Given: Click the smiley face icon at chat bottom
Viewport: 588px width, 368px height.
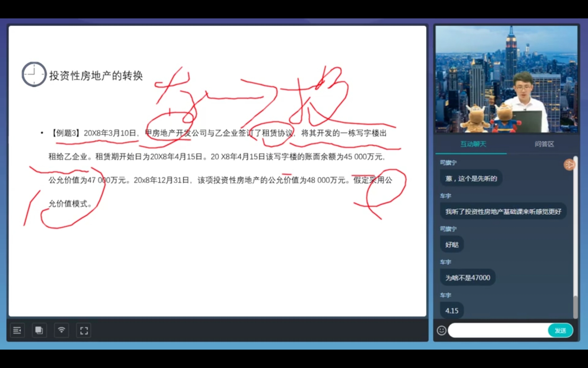Looking at the screenshot, I should pyautogui.click(x=441, y=330).
